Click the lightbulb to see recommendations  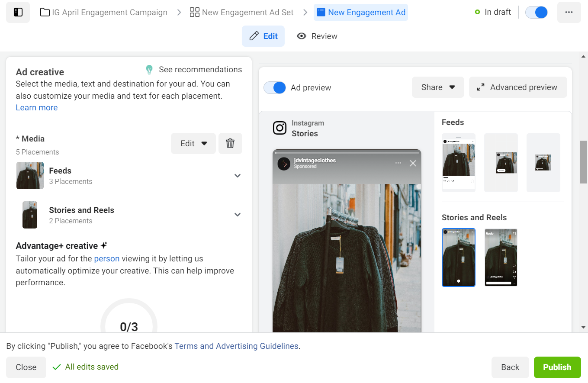click(x=149, y=69)
